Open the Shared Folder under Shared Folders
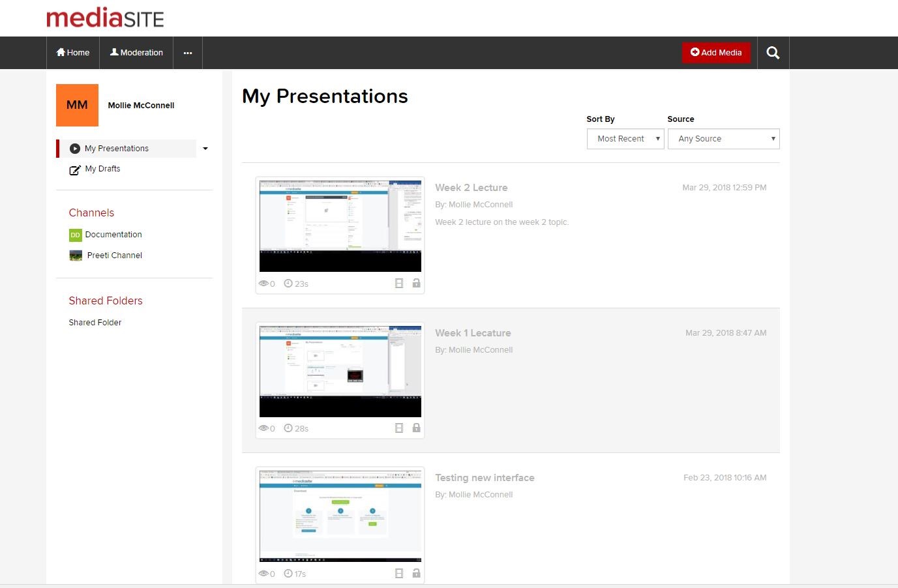The width and height of the screenshot is (898, 588). click(x=95, y=322)
